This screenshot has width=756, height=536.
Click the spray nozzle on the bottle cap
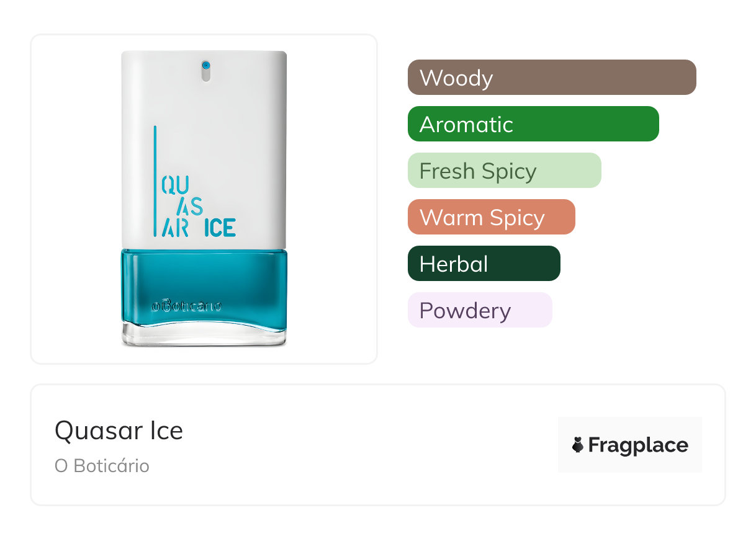(x=206, y=68)
